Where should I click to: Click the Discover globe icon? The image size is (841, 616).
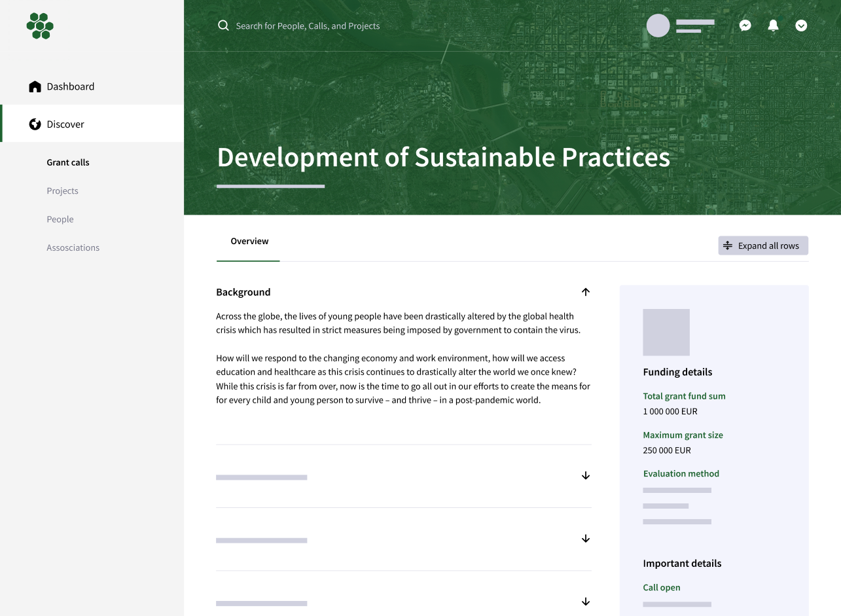click(x=35, y=124)
